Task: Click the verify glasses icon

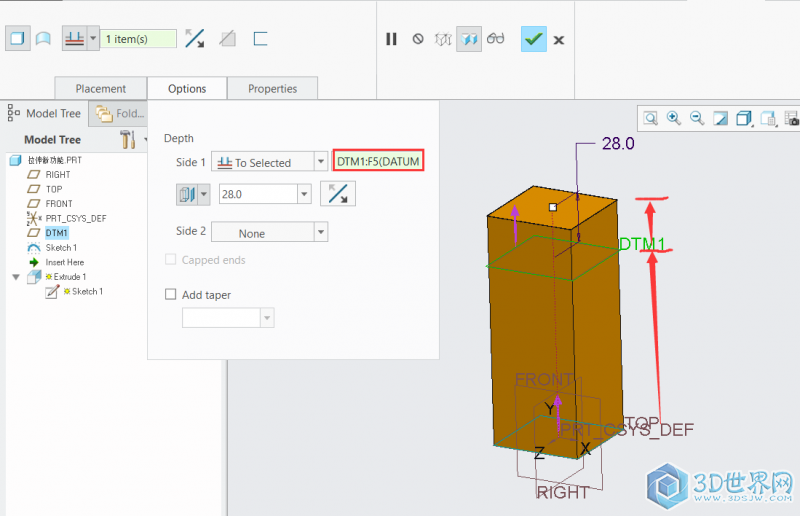Action: (x=495, y=39)
